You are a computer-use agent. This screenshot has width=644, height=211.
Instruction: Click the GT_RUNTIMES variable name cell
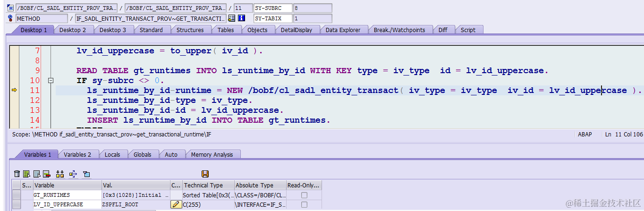point(67,195)
